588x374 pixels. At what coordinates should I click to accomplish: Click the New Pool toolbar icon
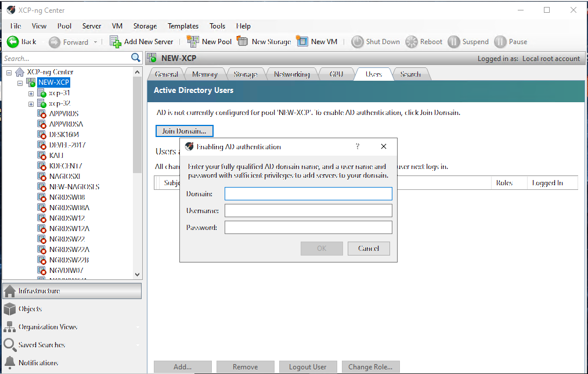click(193, 42)
